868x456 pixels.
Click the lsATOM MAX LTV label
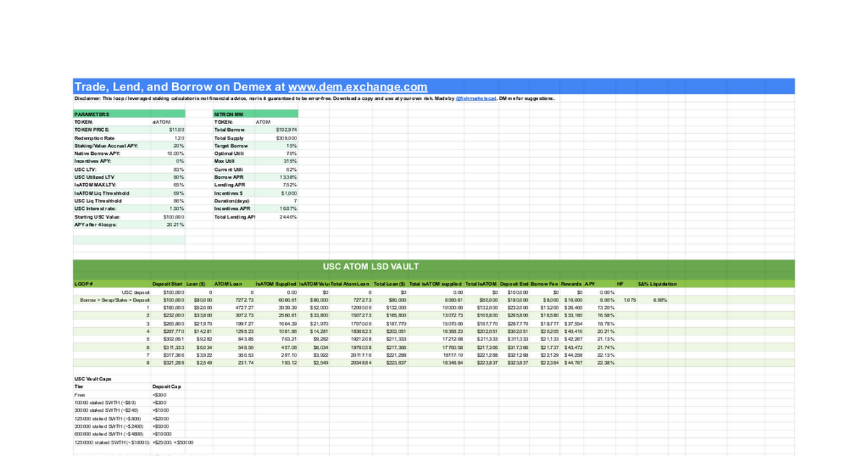coord(112,185)
